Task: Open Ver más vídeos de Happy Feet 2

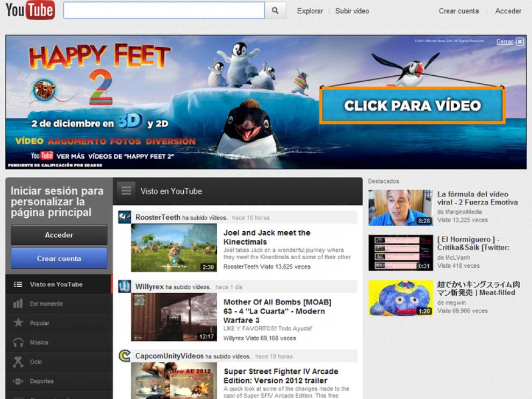Action: click(x=102, y=156)
